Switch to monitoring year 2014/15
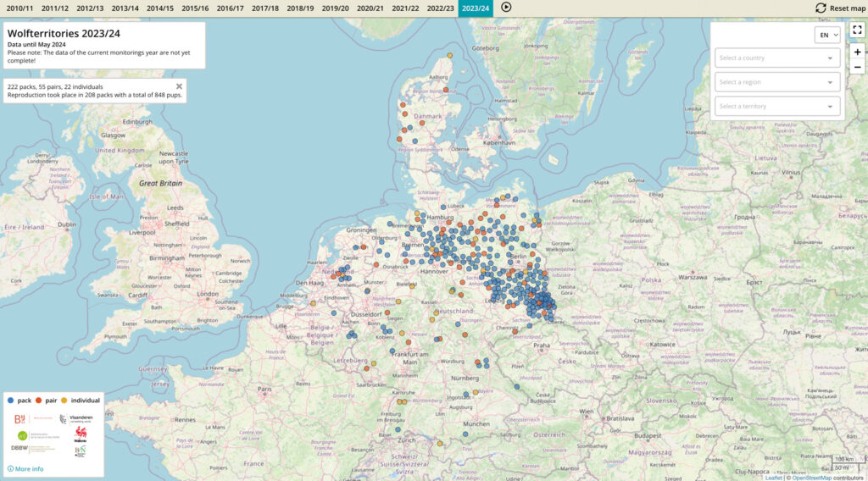This screenshot has width=868, height=481. click(160, 8)
